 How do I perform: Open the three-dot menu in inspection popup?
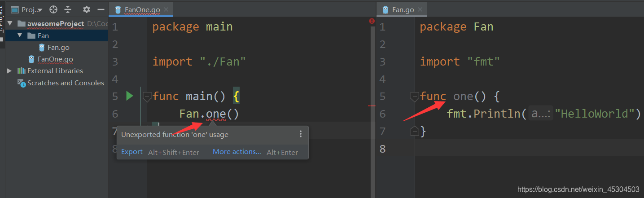point(301,134)
